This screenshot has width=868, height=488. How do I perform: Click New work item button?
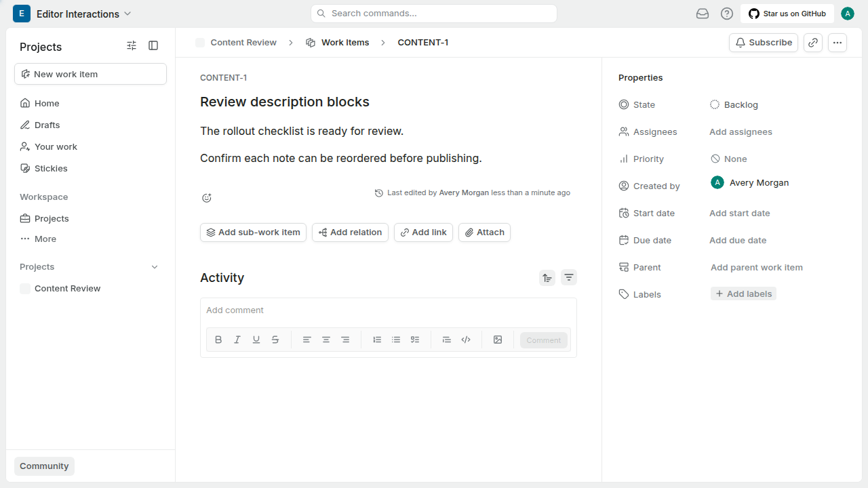(x=90, y=75)
